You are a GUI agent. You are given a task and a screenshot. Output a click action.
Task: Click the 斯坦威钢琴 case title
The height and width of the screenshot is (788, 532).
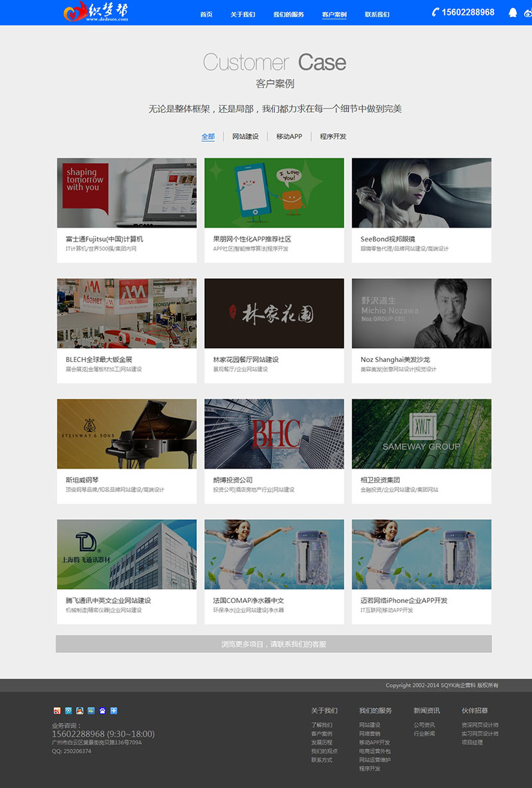point(82,480)
